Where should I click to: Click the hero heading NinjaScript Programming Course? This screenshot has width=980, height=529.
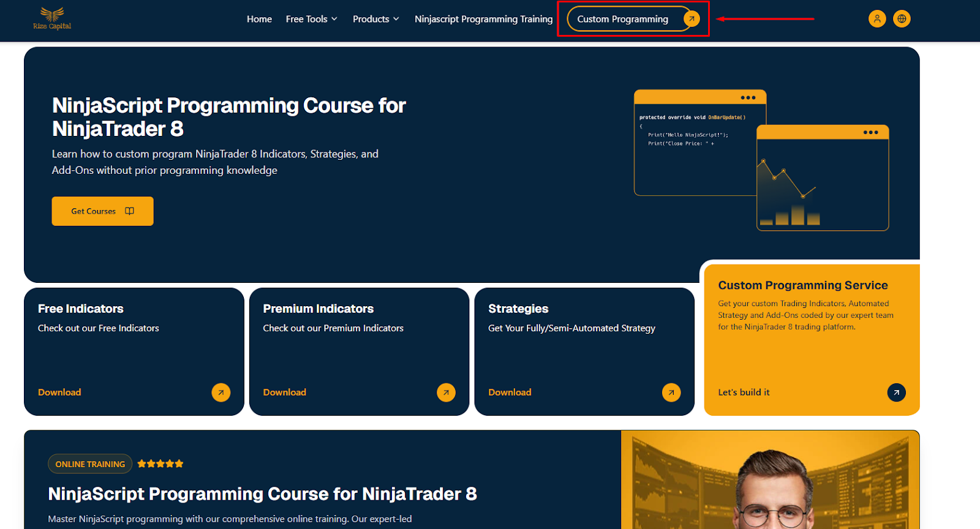pyautogui.click(x=229, y=117)
